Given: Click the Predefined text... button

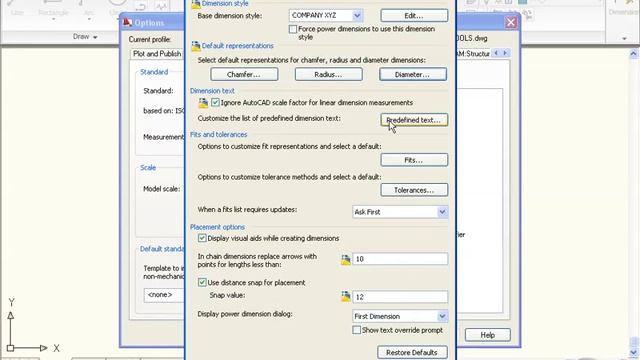Looking at the screenshot, I should click(414, 120).
